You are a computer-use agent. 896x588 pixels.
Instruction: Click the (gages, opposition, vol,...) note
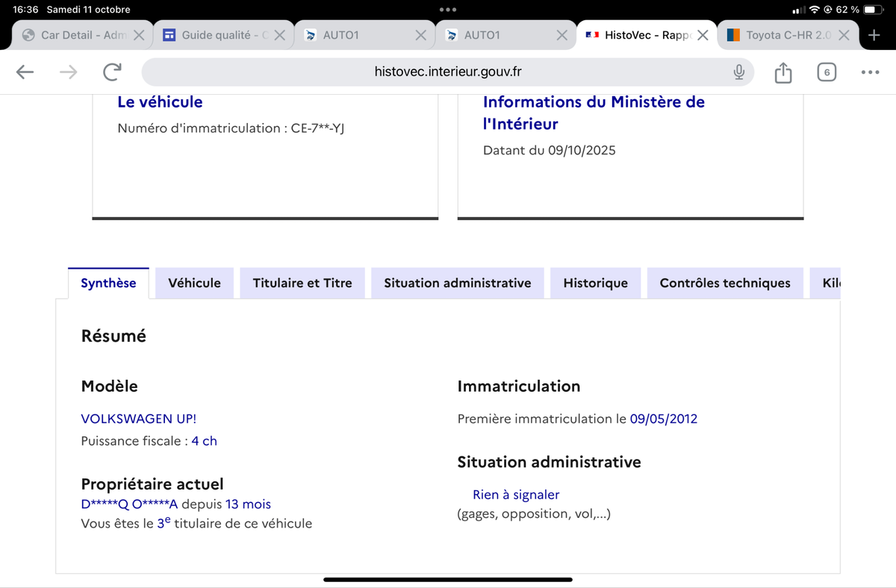[534, 513]
